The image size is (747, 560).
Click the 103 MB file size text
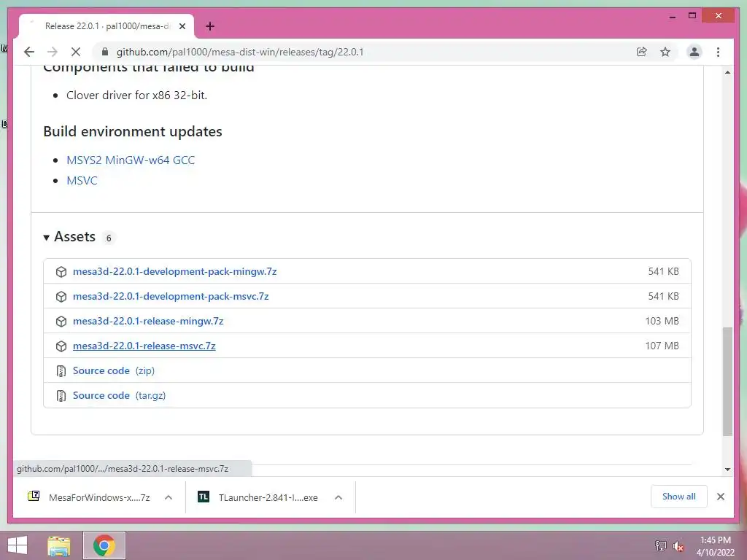(662, 321)
